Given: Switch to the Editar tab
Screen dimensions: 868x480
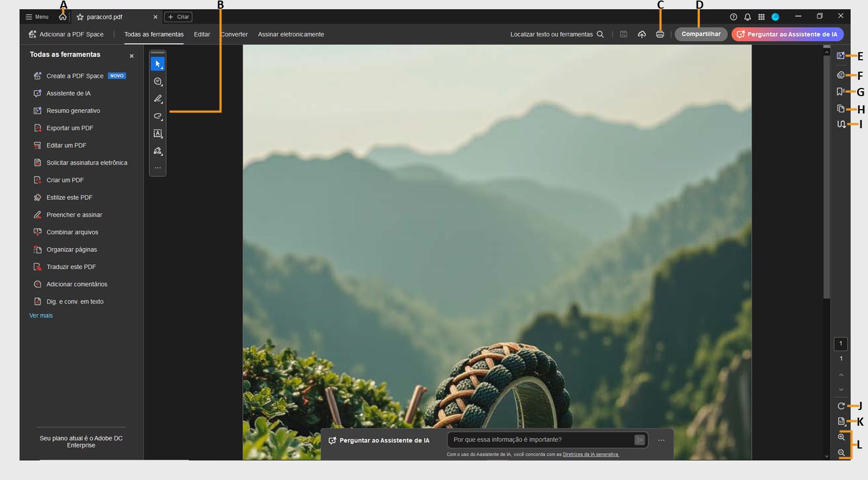Looking at the screenshot, I should coord(202,34).
